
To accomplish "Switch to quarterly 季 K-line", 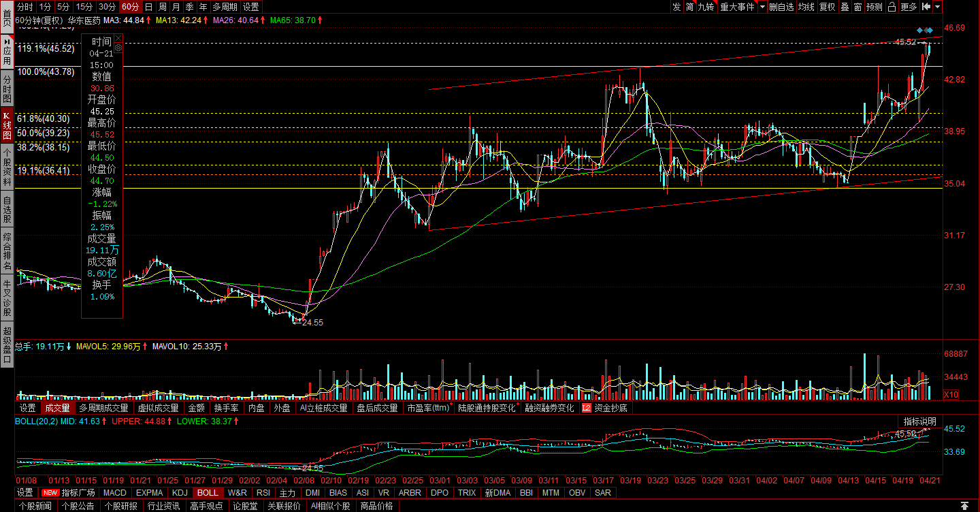I will point(189,7).
